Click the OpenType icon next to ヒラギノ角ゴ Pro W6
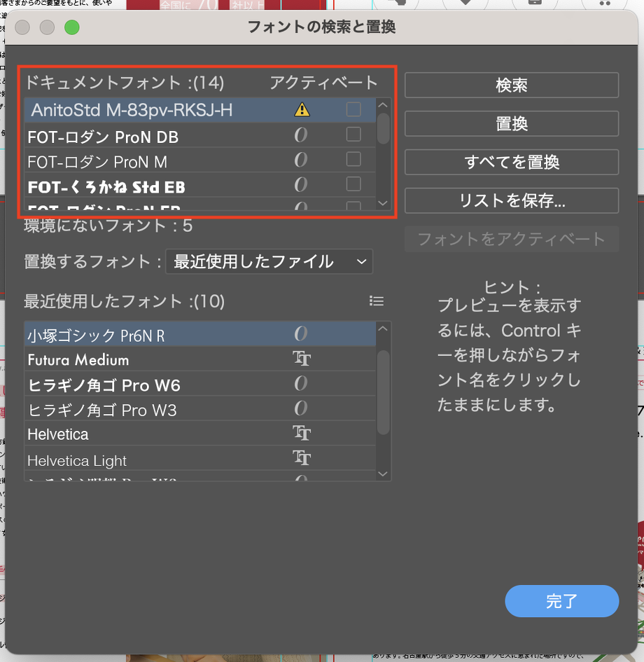644x662 pixels. click(301, 384)
